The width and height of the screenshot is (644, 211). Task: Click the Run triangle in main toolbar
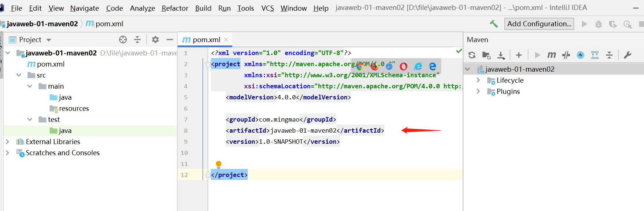click(585, 24)
